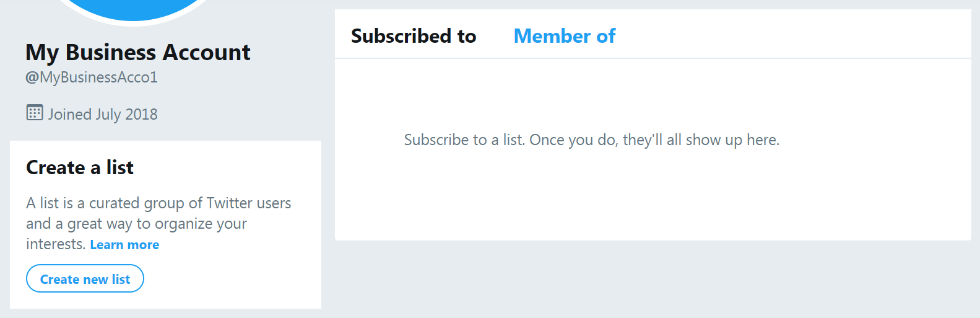Viewport: 980px width, 318px height.
Task: Click empty tab bar space right of Member of
Action: tap(792, 35)
